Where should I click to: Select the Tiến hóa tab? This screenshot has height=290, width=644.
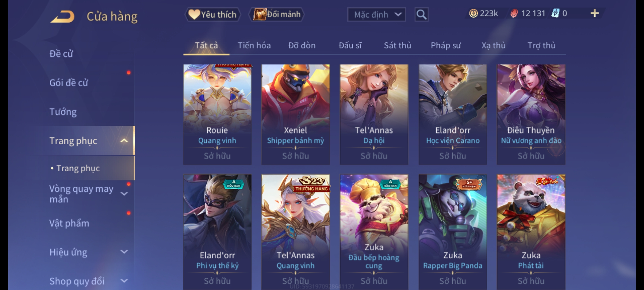(x=254, y=45)
